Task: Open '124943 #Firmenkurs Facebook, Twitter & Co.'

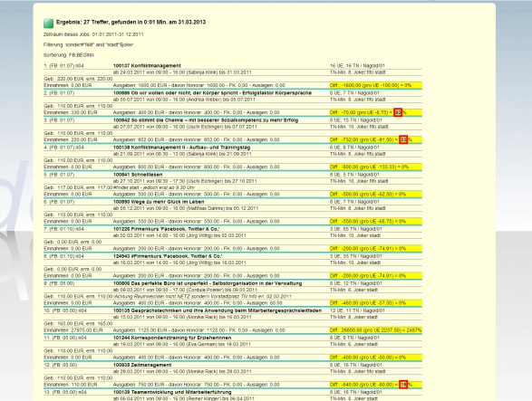Action: pyautogui.click(x=168, y=256)
